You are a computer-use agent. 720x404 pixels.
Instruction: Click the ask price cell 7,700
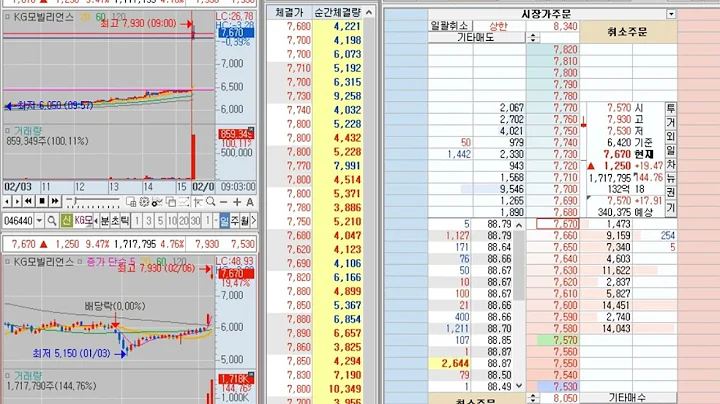coord(553,189)
